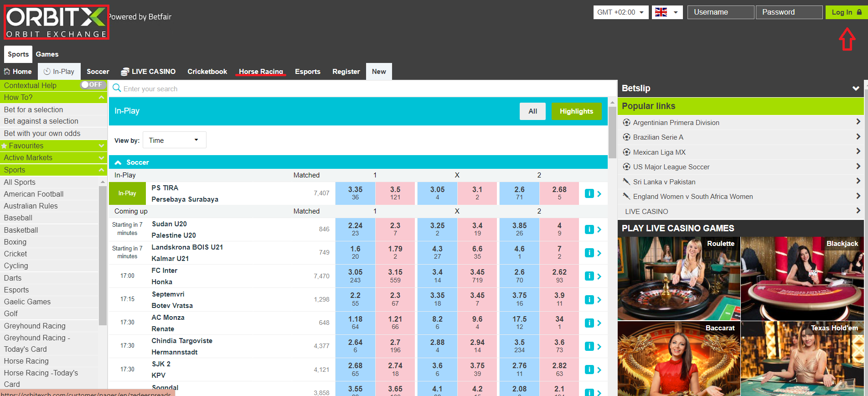This screenshot has height=396, width=868.
Task: Click the In-Play clock icon
Action: tap(47, 71)
